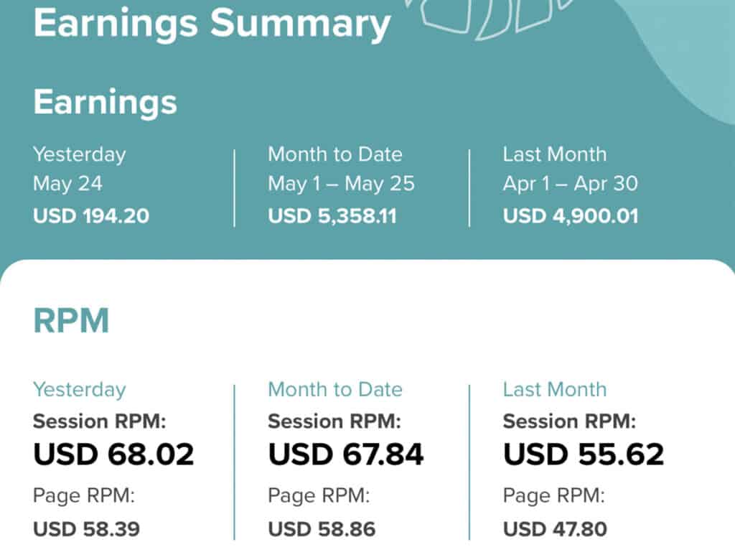Select USD 4,900.01 last month amount
The image size is (735, 560).
pyautogui.click(x=571, y=216)
